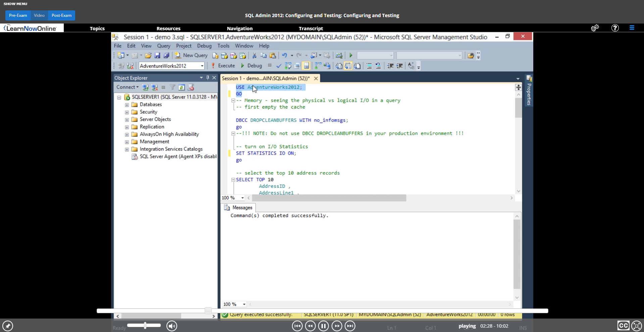Click the Save icon in the toolbar
Image resolution: width=644 pixels, height=332 pixels.
pyautogui.click(x=157, y=55)
